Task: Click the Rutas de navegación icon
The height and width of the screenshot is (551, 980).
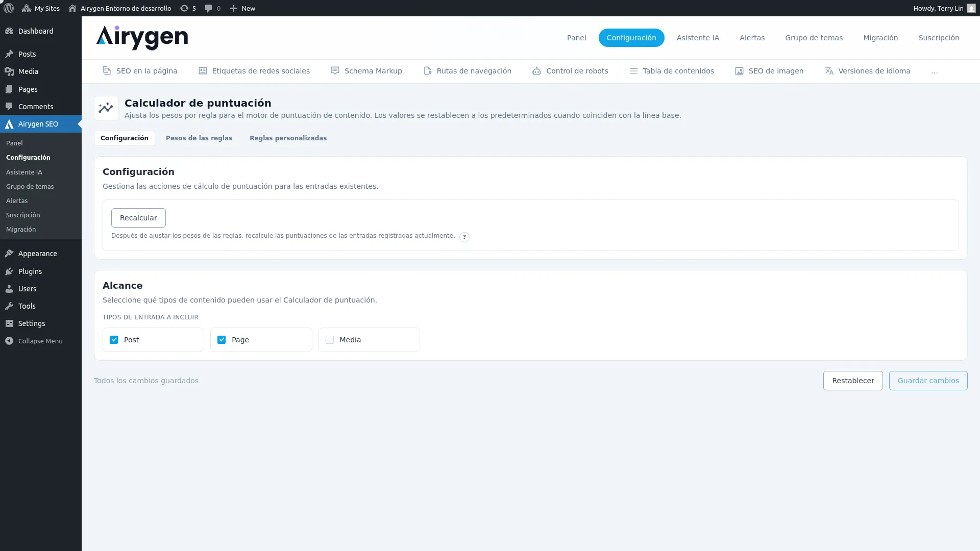Action: coord(427,71)
